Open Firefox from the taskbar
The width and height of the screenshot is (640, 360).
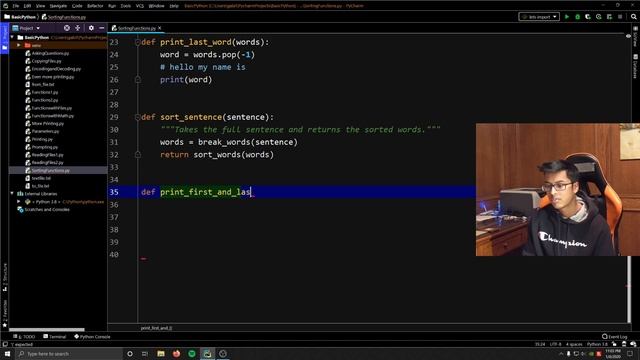pyautogui.click(x=176, y=353)
